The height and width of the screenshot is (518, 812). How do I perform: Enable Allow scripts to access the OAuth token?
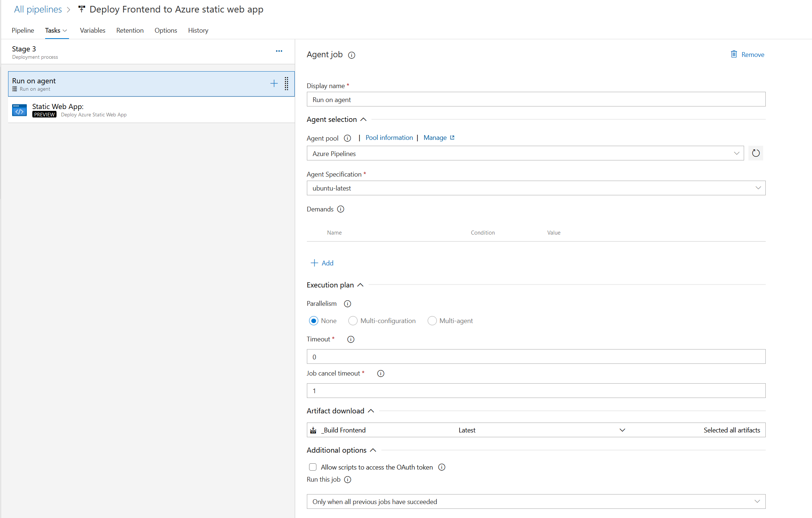312,467
